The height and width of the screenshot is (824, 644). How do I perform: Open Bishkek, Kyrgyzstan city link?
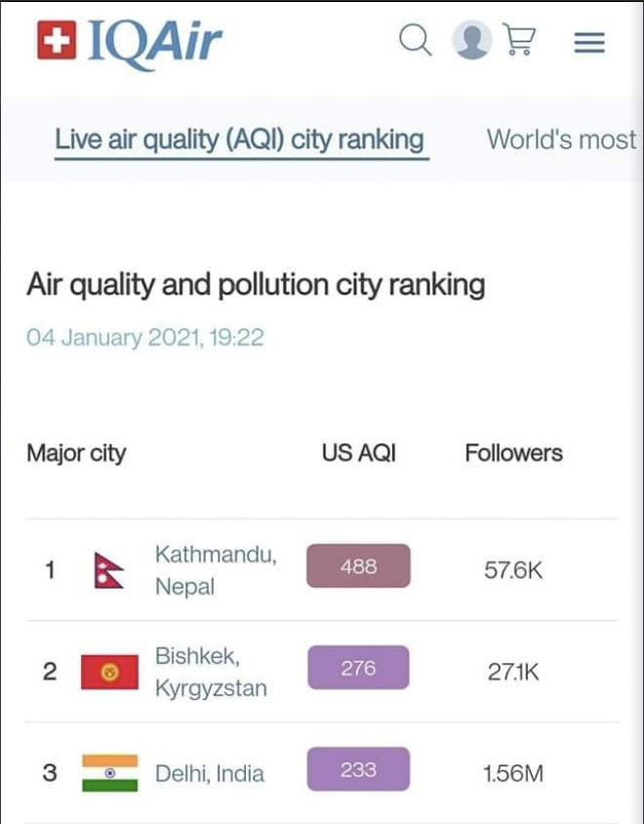[x=211, y=672]
